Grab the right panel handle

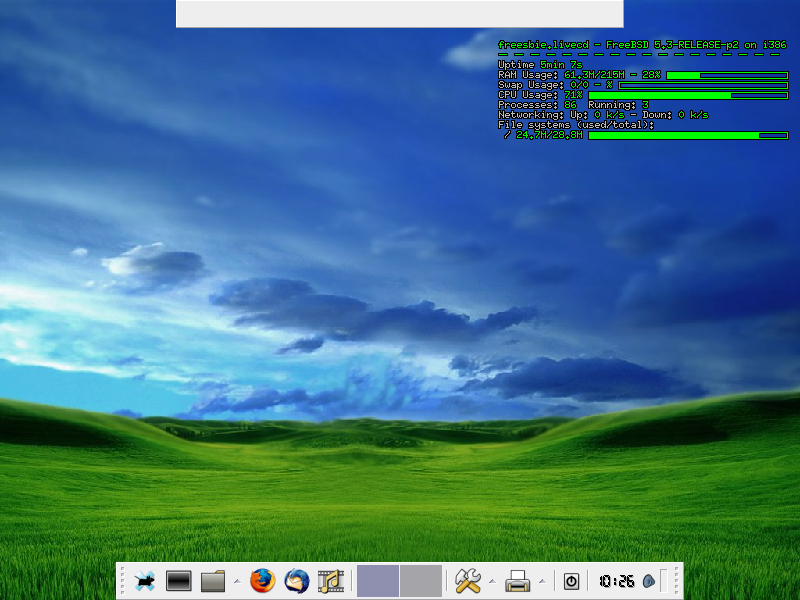click(x=677, y=581)
